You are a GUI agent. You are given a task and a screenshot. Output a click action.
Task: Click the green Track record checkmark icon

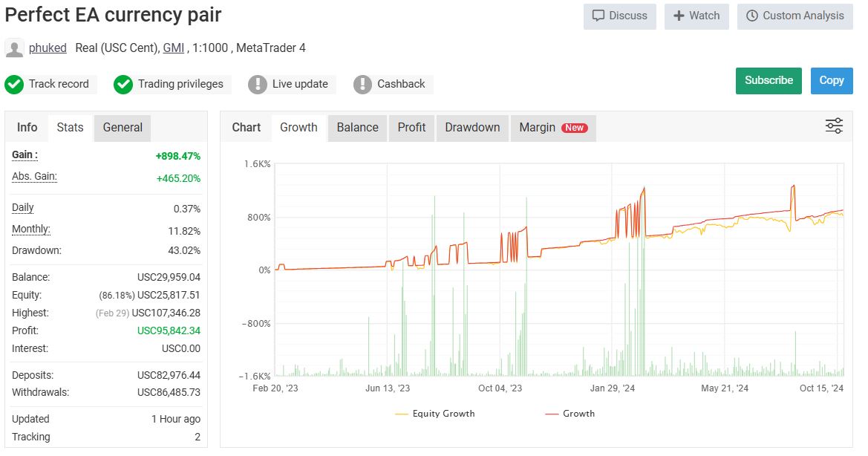tap(14, 85)
